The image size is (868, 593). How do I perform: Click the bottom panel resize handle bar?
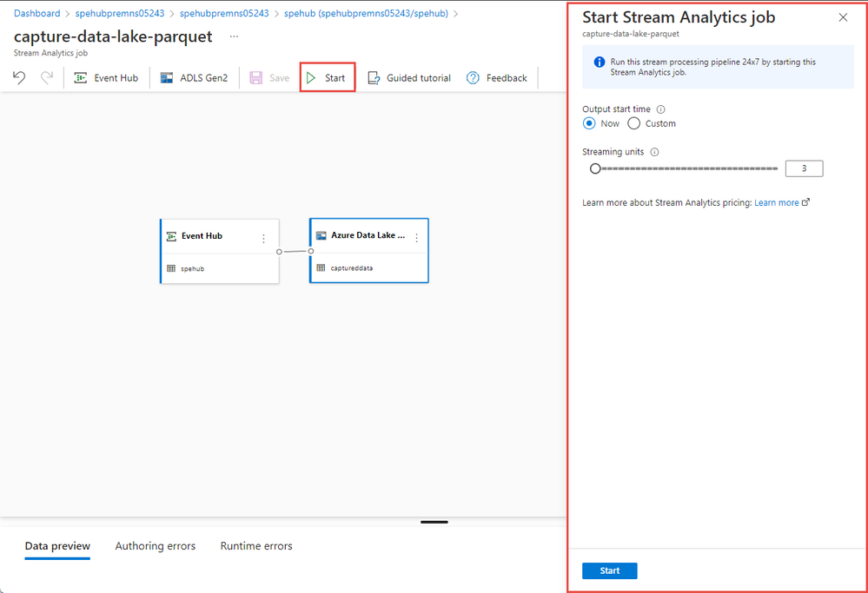pos(434,522)
